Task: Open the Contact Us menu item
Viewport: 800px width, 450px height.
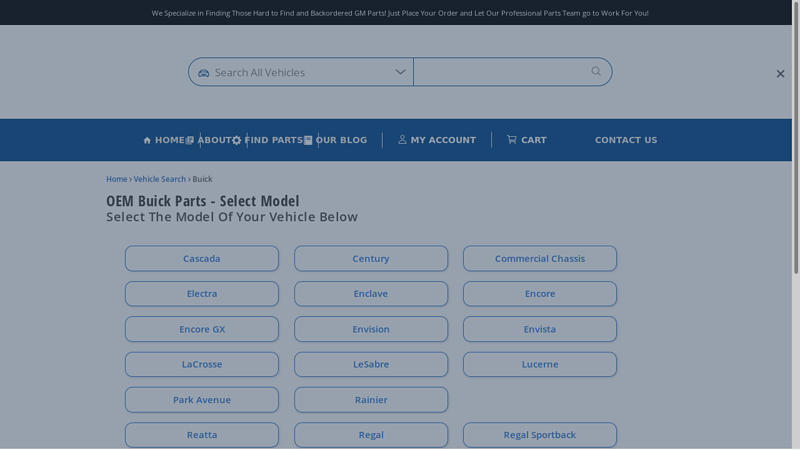Action: click(x=626, y=140)
